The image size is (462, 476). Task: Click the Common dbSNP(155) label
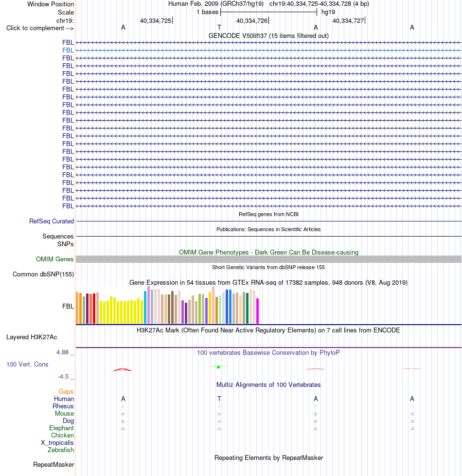point(43,275)
